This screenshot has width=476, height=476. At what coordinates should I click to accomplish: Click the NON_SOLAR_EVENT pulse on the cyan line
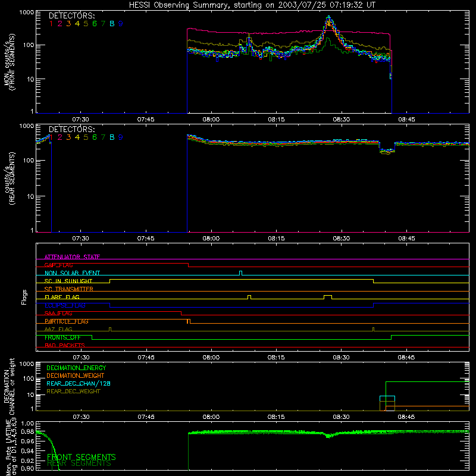[x=241, y=273]
